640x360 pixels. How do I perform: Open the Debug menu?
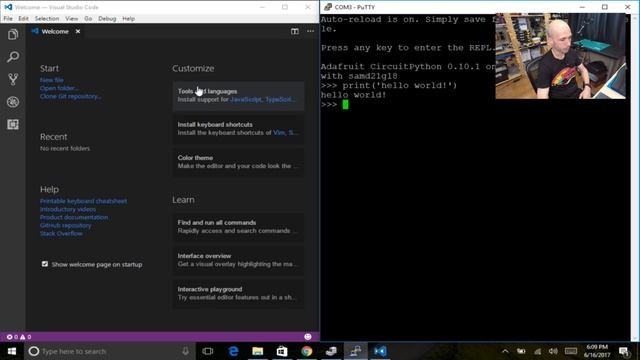tap(107, 19)
